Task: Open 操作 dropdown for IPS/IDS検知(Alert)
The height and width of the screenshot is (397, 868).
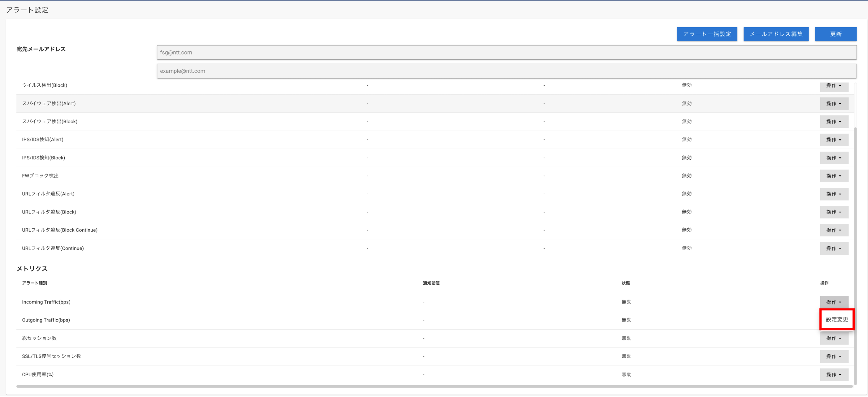Action: pyautogui.click(x=834, y=140)
